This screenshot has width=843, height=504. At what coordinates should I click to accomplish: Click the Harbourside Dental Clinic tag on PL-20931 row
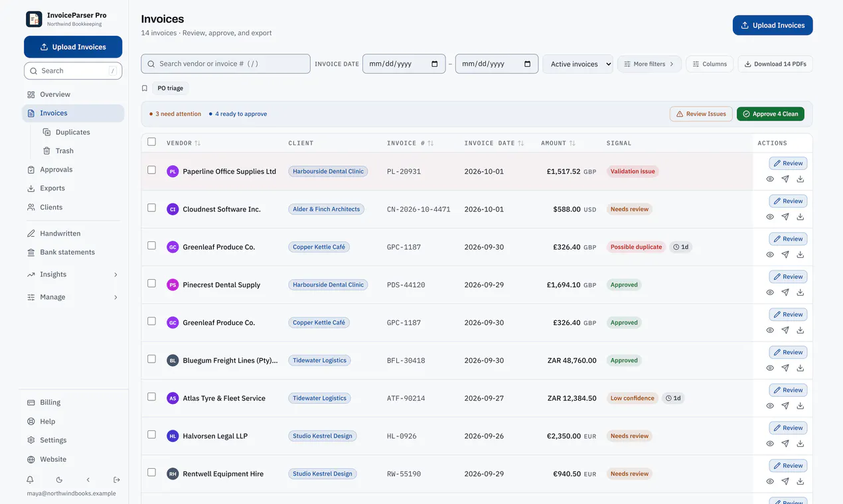click(328, 171)
